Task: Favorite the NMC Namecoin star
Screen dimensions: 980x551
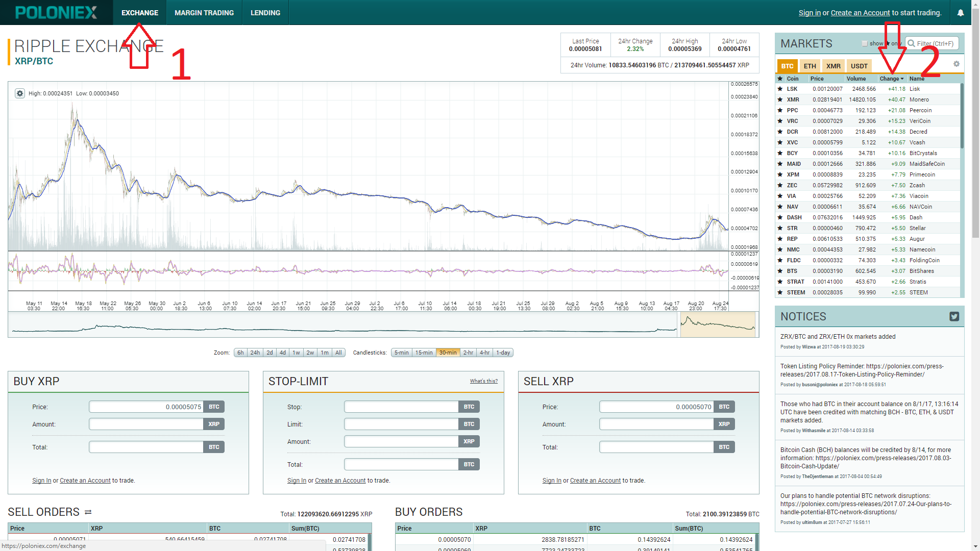Action: click(780, 249)
